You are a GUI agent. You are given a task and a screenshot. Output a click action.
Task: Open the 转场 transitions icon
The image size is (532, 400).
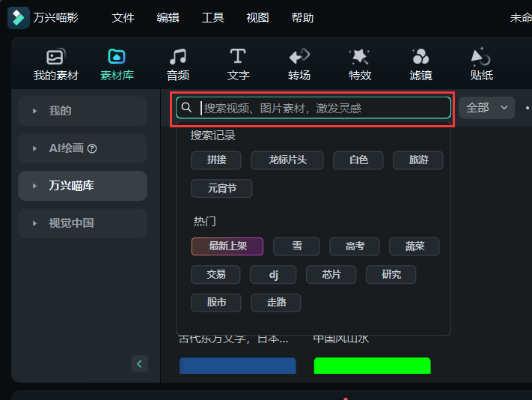point(299,56)
